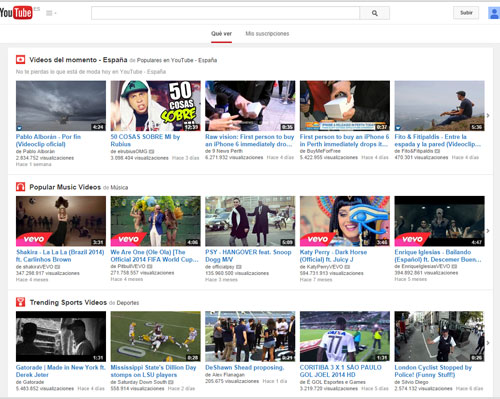Open the Silvio Diego channel link
This screenshot has width=500, height=399.
tap(414, 382)
